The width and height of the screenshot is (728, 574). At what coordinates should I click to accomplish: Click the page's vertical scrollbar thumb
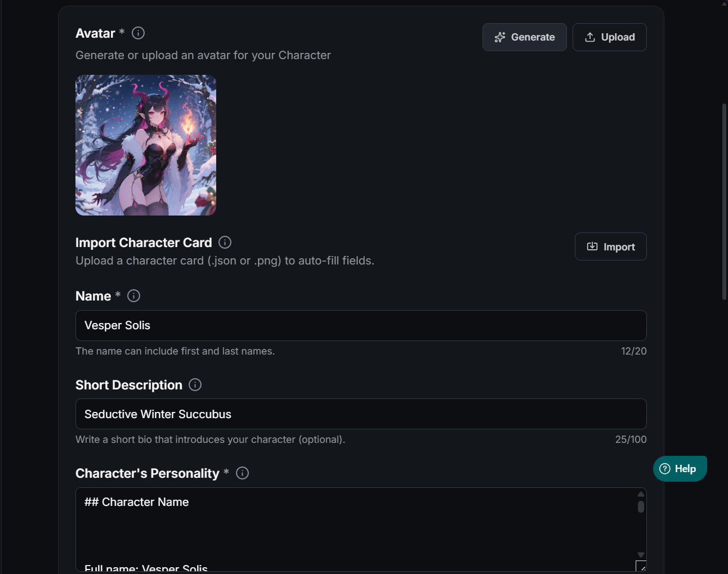tap(725, 201)
